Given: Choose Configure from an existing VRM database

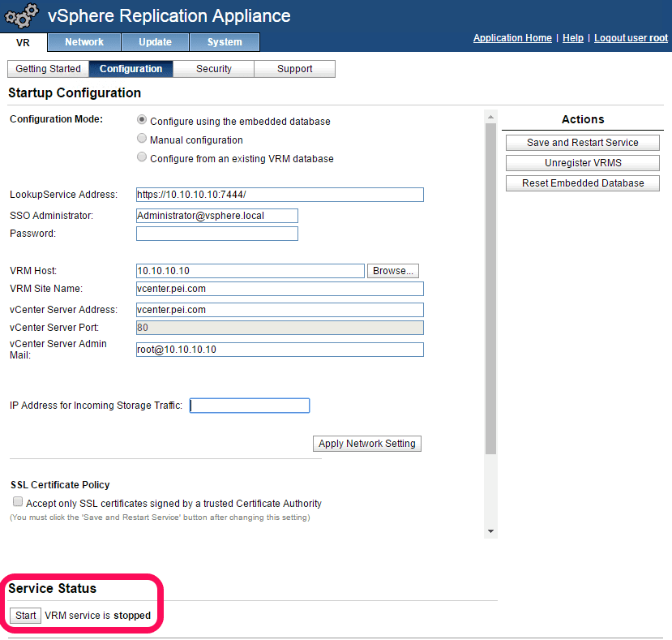Looking at the screenshot, I should (x=141, y=157).
